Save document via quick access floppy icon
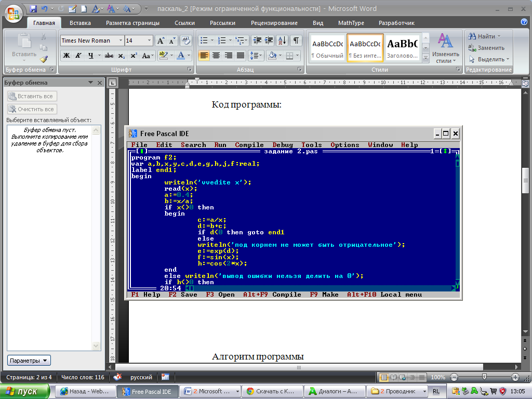Image resolution: width=532 pixels, height=399 pixels. click(33, 9)
